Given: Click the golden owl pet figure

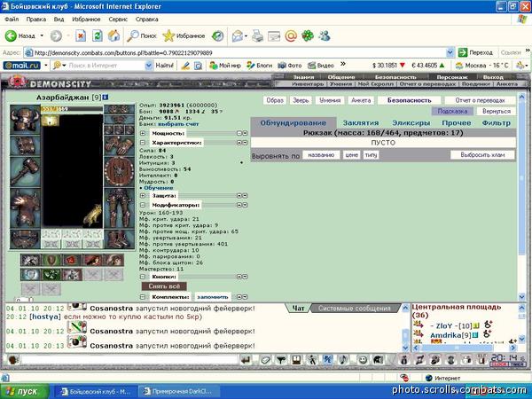Looking at the screenshot, I should [x=92, y=215].
